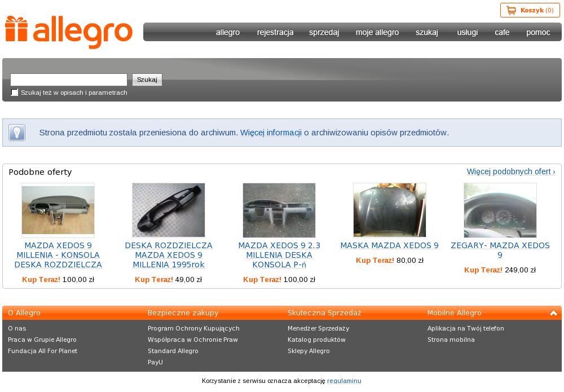The height and width of the screenshot is (392, 564).
Task: Focus the search text field
Action: tap(69, 80)
